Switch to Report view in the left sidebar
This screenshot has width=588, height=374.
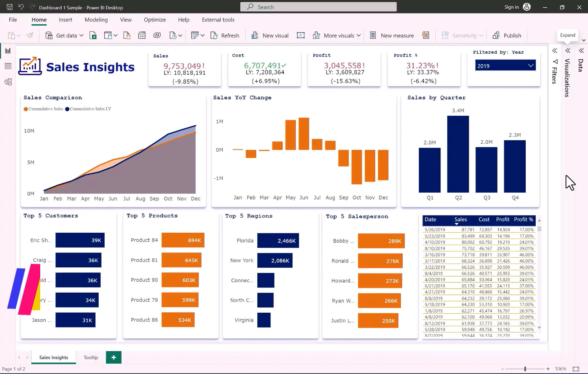pyautogui.click(x=8, y=50)
